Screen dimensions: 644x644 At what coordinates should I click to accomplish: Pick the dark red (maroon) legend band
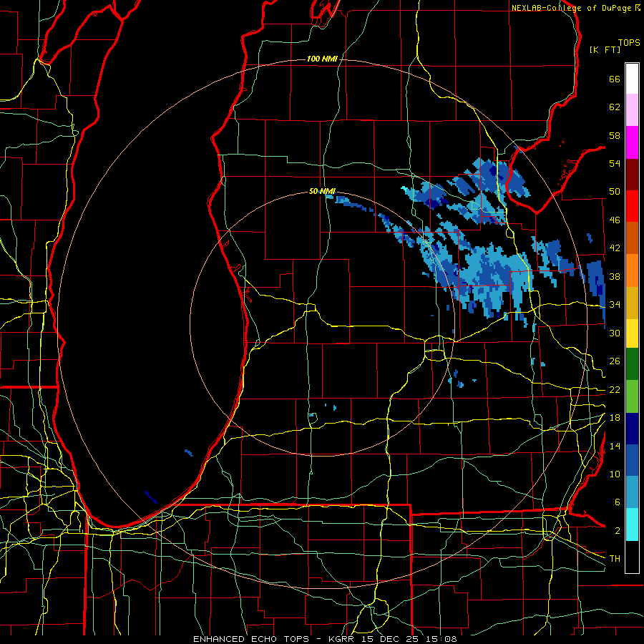coord(632,174)
